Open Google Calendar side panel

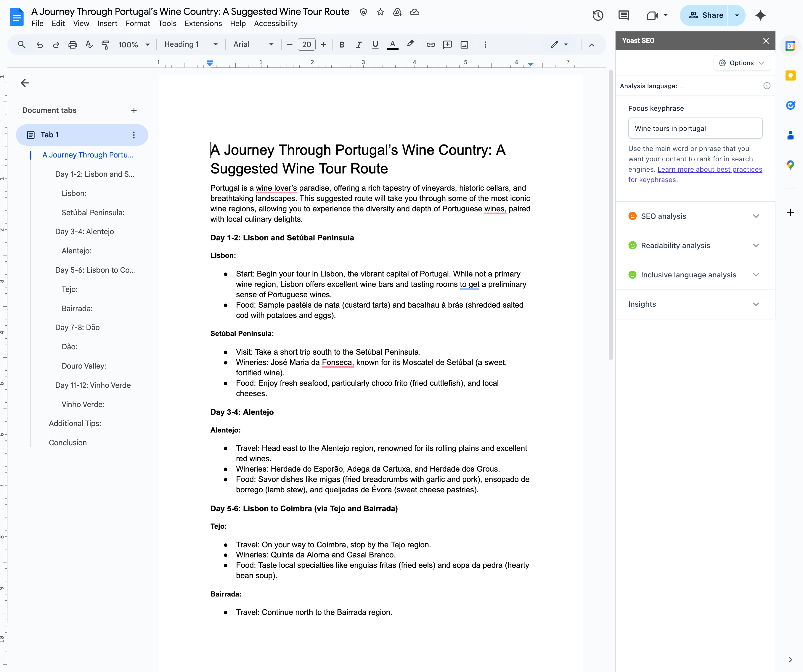(790, 46)
